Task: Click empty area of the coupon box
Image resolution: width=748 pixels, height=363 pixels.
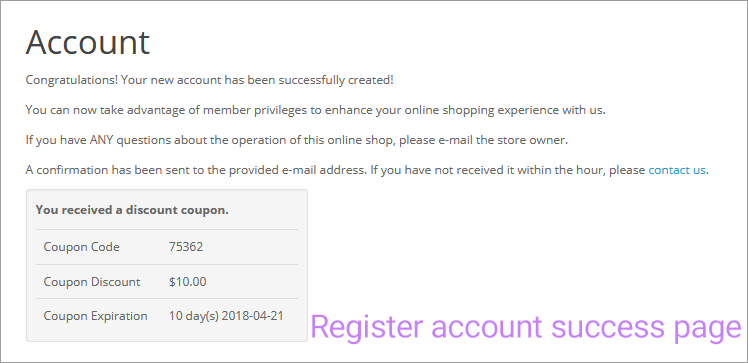Action: tap(267, 210)
